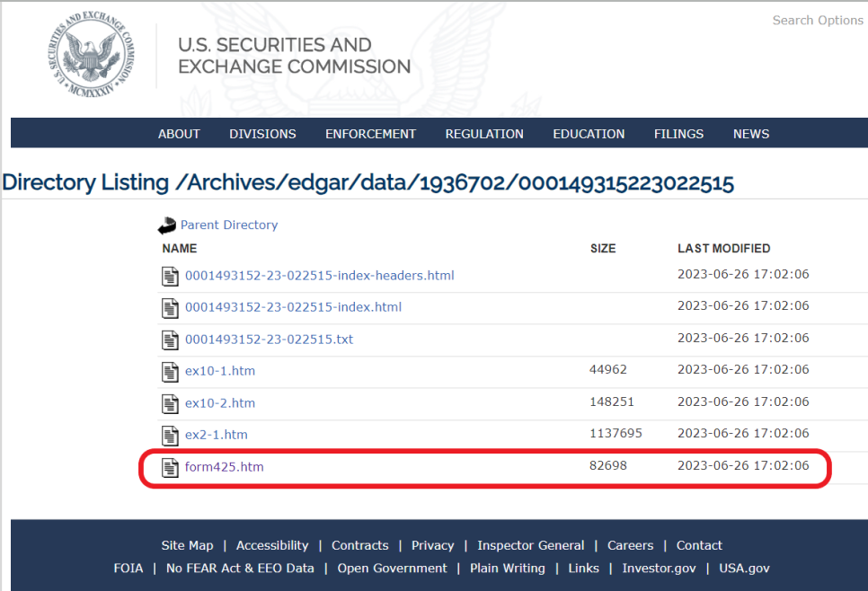Screen dimensions: 868x591
Task: Open the ex2-1.htm exhibit link
Action: 217,435
